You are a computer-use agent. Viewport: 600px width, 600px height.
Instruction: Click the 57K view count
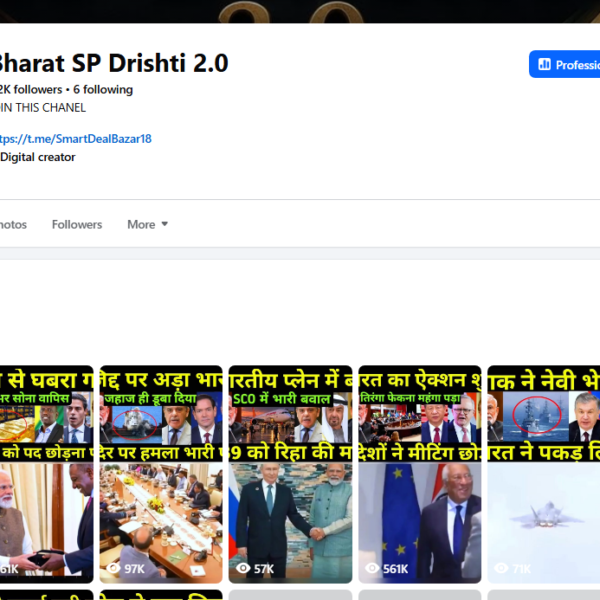(264, 569)
